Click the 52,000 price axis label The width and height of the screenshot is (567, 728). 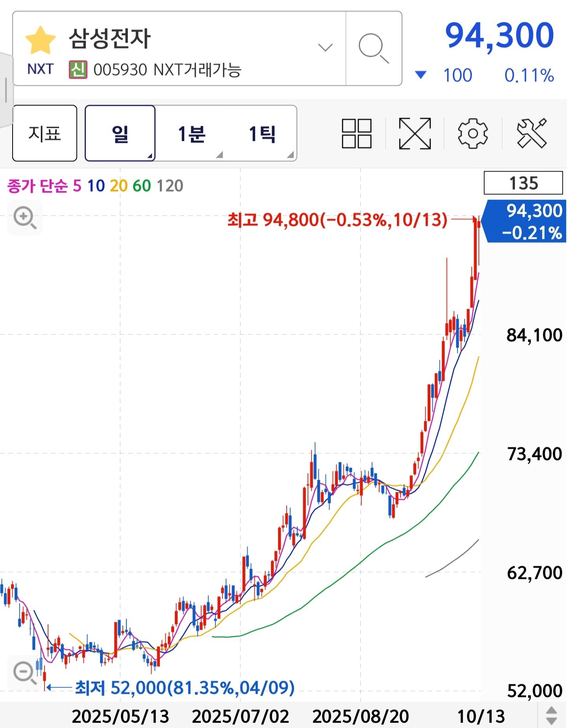click(534, 691)
